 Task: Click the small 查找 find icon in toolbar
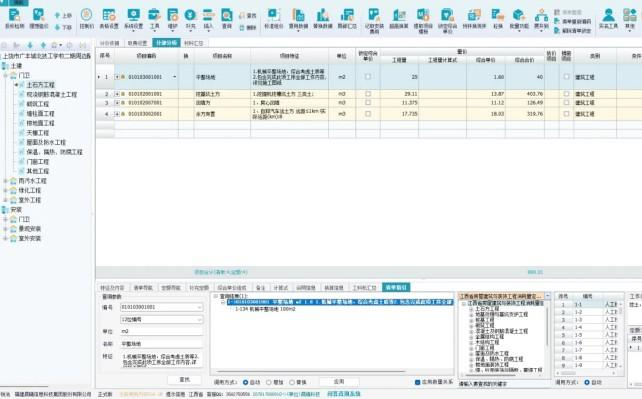point(242,16)
